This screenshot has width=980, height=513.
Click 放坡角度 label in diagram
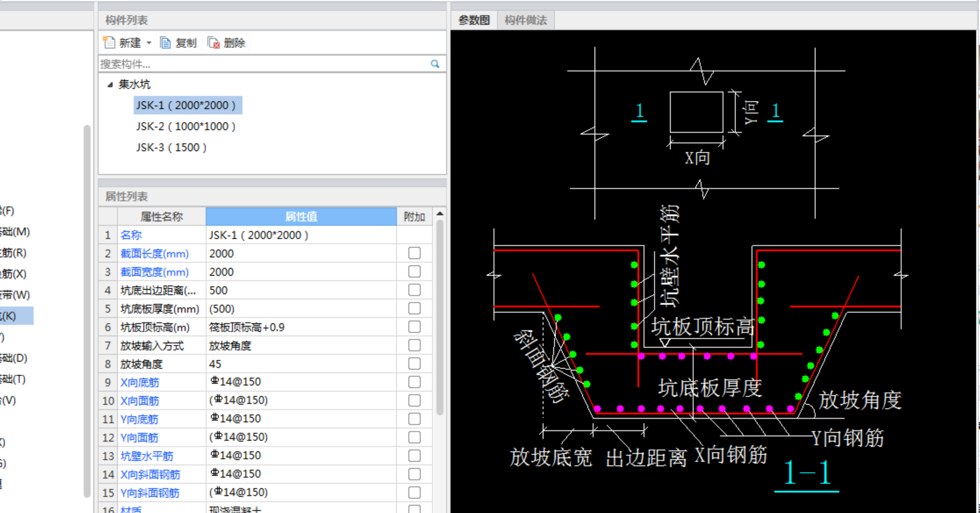[860, 400]
